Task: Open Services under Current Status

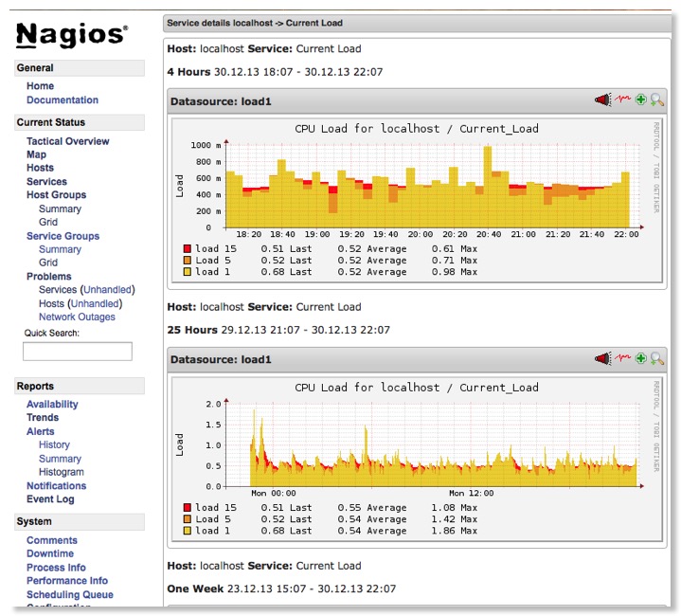Action: point(47,182)
